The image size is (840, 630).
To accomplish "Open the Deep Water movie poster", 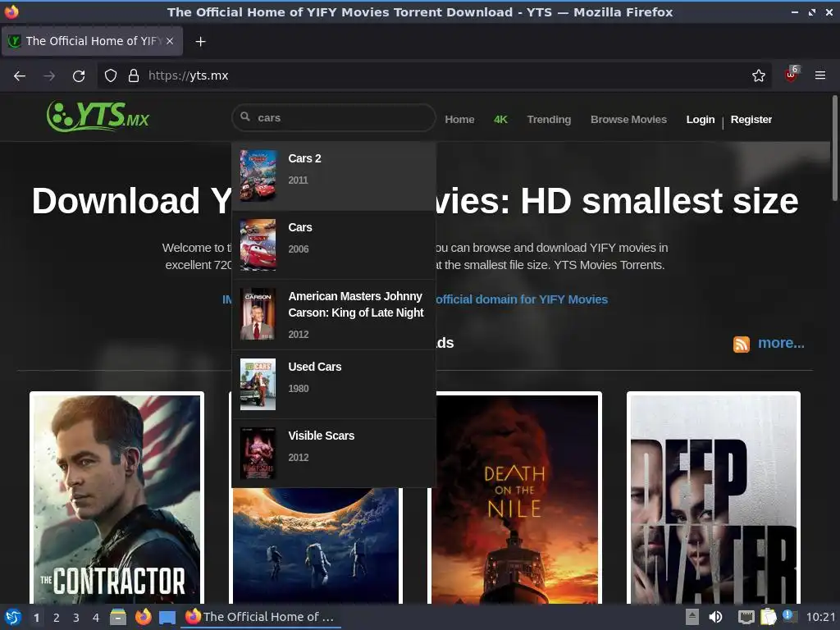I will (714, 498).
